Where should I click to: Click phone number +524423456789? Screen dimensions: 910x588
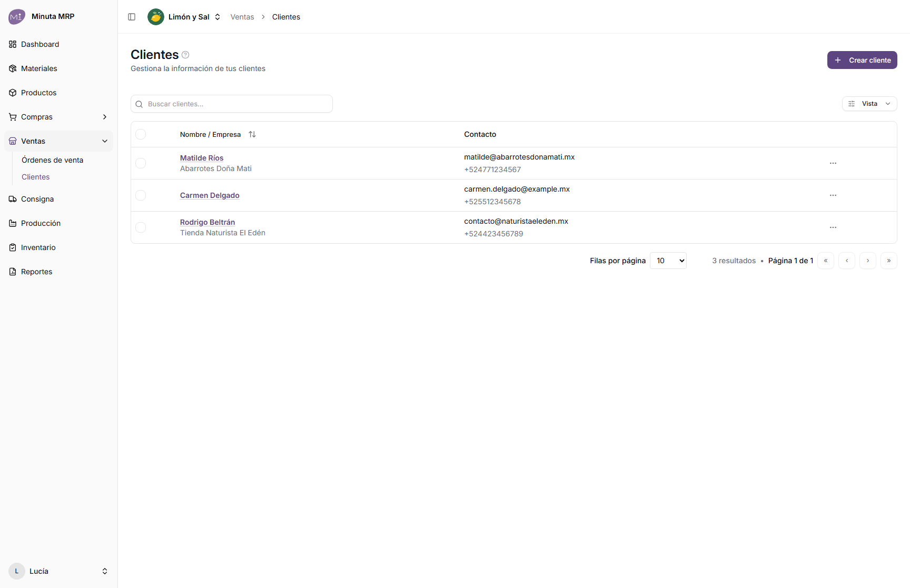click(x=493, y=234)
